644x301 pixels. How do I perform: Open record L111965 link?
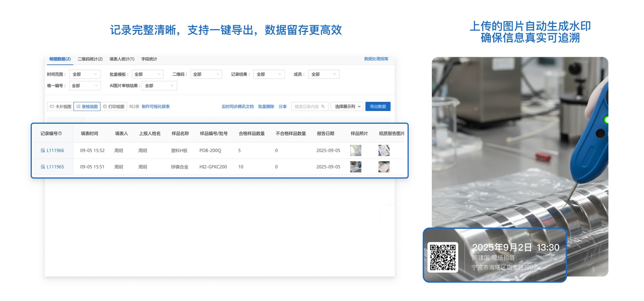(x=55, y=167)
